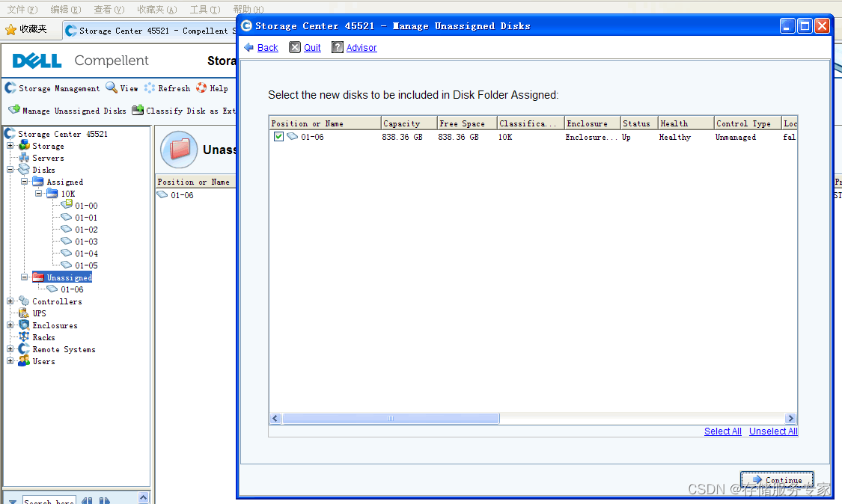
Task: Click Classify Disk as External icon
Action: tap(138, 109)
